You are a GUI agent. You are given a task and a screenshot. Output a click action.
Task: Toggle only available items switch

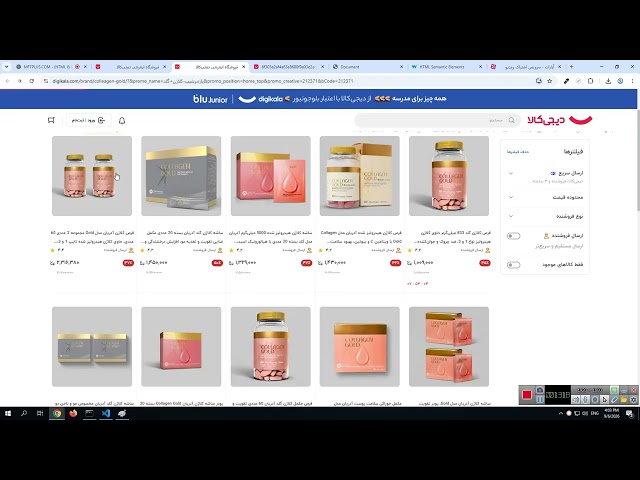click(513, 265)
